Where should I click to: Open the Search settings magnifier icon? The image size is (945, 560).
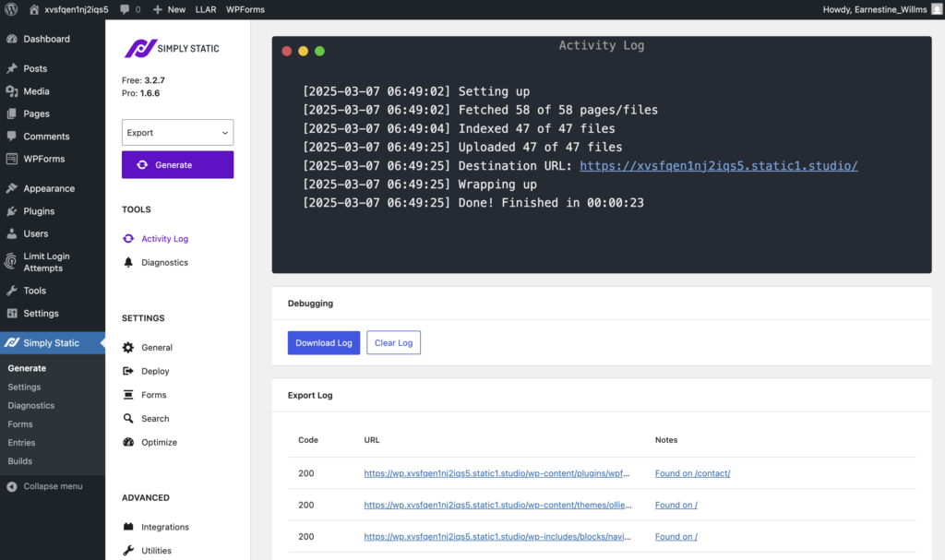pos(129,418)
